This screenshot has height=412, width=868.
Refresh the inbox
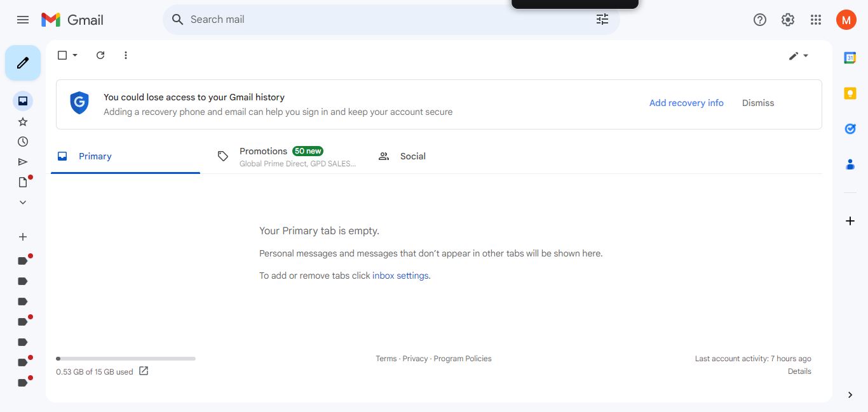tap(100, 55)
